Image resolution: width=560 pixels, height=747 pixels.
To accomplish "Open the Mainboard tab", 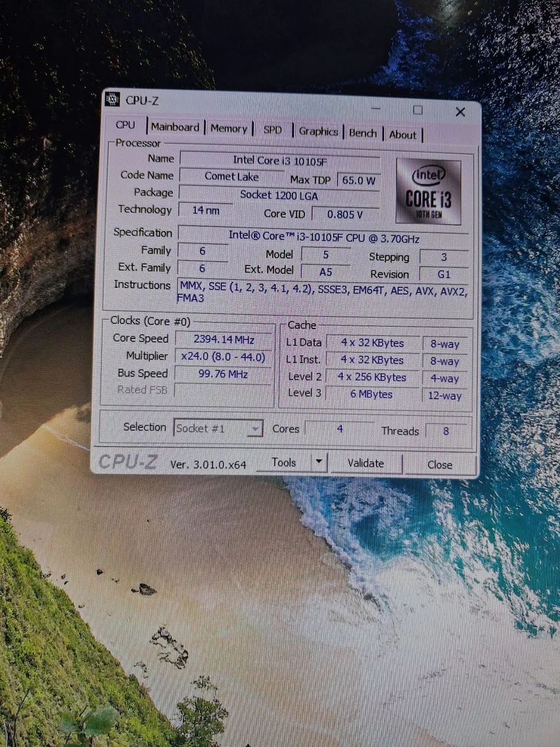I will coord(175,127).
